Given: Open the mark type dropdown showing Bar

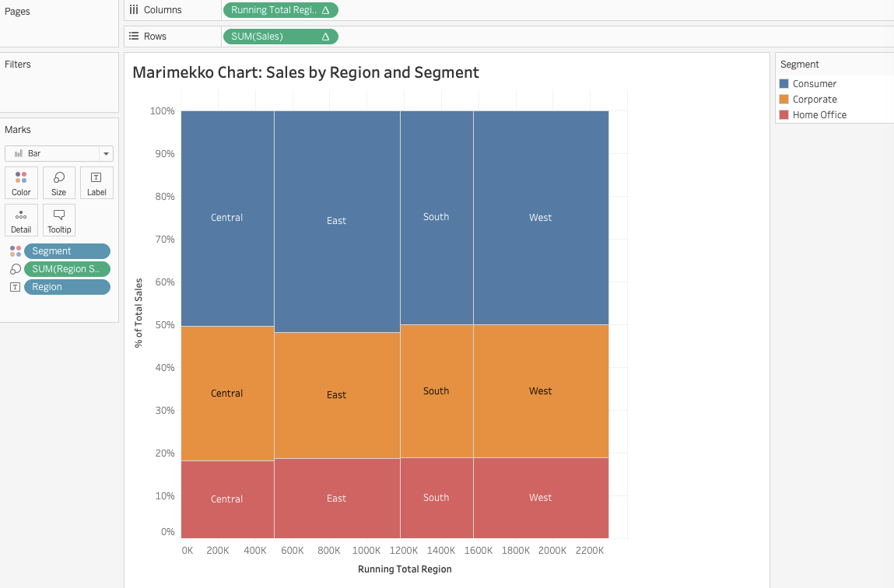Looking at the screenshot, I should click(106, 153).
